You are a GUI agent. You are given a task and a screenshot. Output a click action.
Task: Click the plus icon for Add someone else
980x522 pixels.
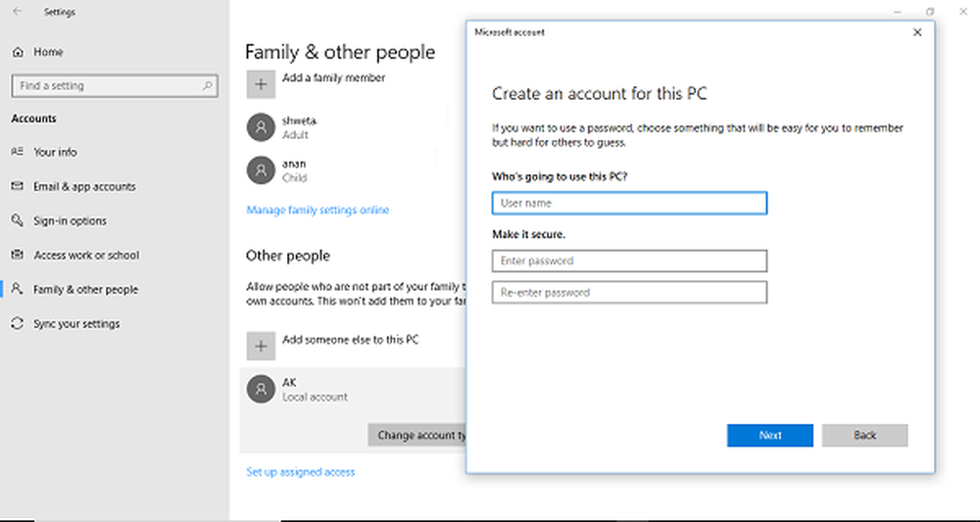[260, 347]
